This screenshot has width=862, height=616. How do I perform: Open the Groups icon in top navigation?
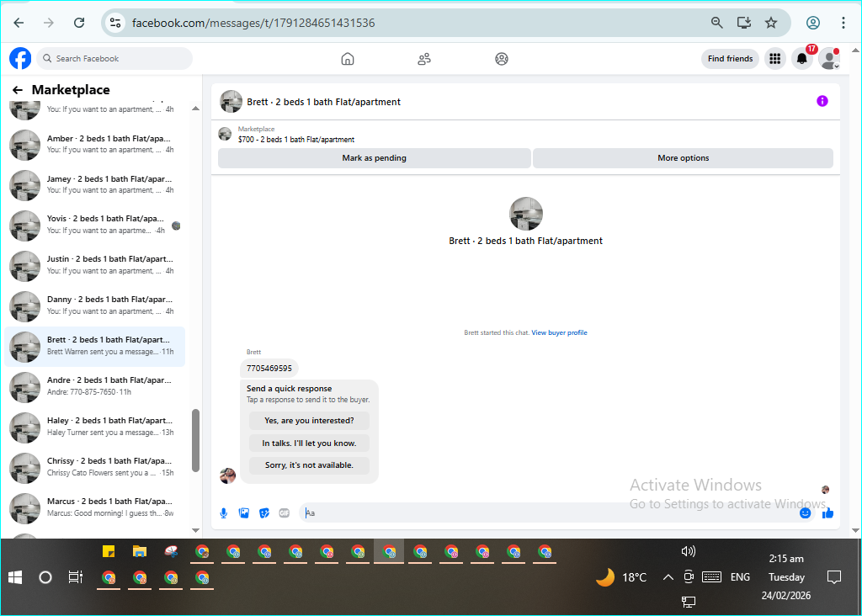point(502,59)
